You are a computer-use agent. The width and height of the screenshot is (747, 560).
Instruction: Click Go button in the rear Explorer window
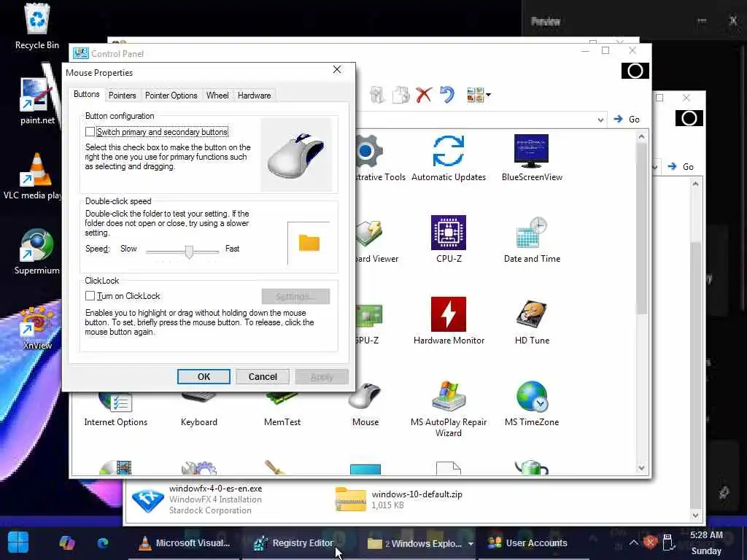(x=681, y=167)
